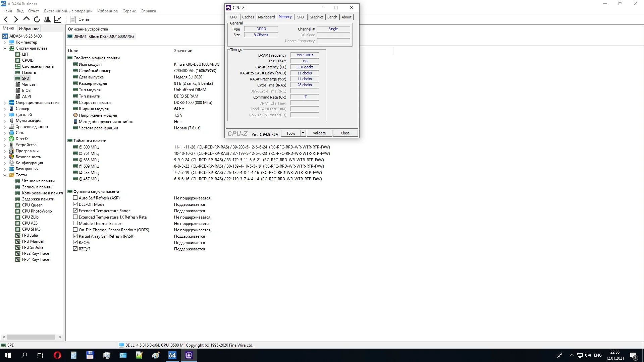Collapse the Тесты tree node
The width and height of the screenshot is (644, 362).
click(5, 175)
